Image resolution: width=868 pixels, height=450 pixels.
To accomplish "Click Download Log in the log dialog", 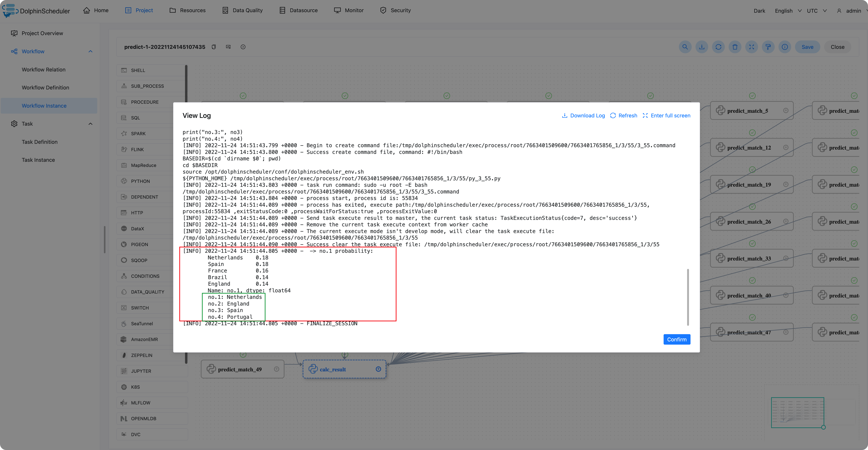I will [x=583, y=115].
